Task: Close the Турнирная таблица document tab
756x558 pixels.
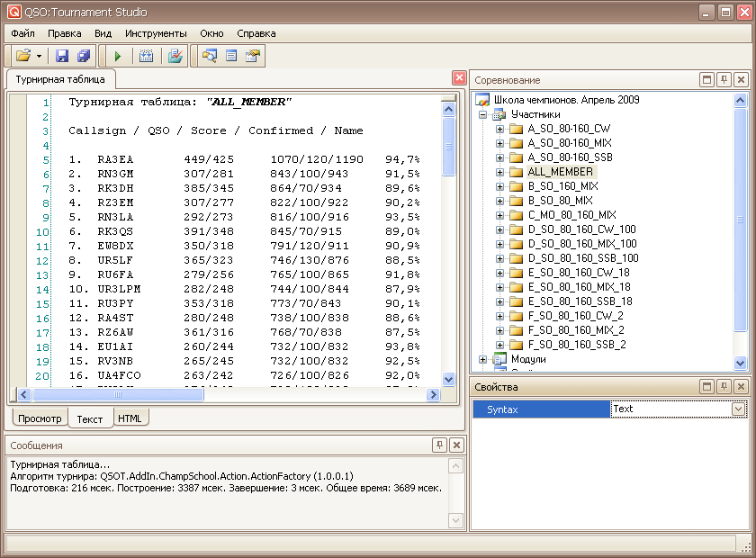Action: (x=459, y=79)
